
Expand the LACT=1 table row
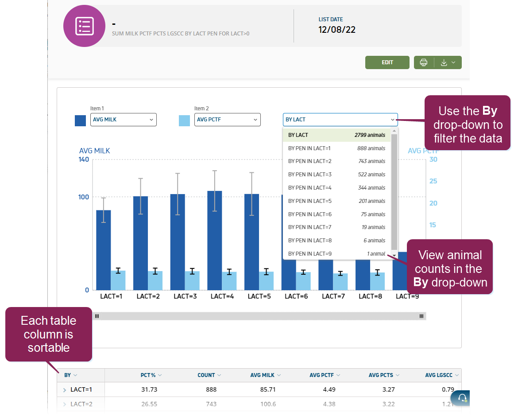[x=65, y=390]
